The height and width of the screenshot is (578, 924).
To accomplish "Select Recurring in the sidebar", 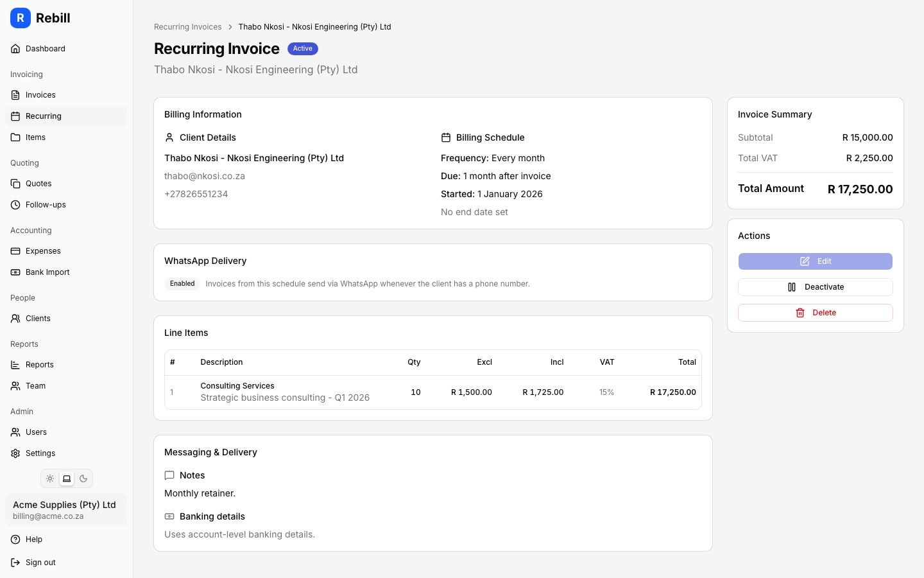I will [x=67, y=116].
